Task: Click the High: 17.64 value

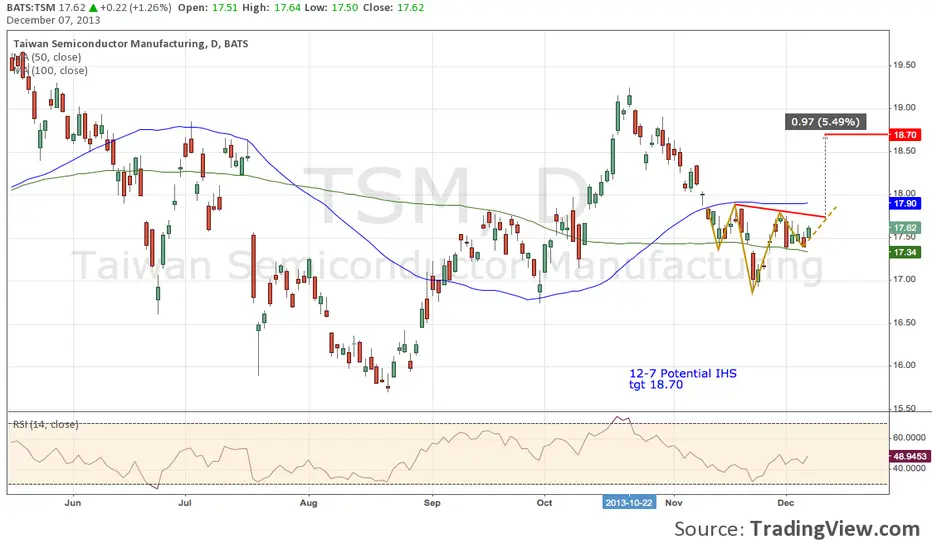Action: coord(270,8)
